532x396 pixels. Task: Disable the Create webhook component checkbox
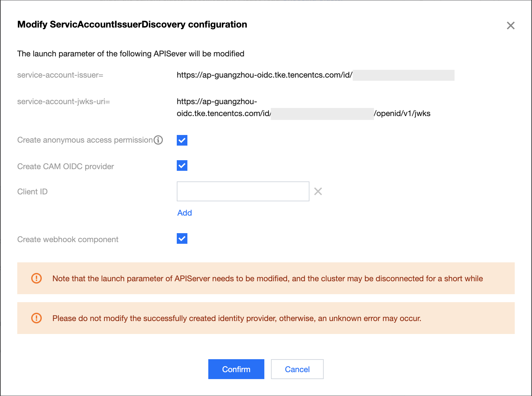[182, 238]
